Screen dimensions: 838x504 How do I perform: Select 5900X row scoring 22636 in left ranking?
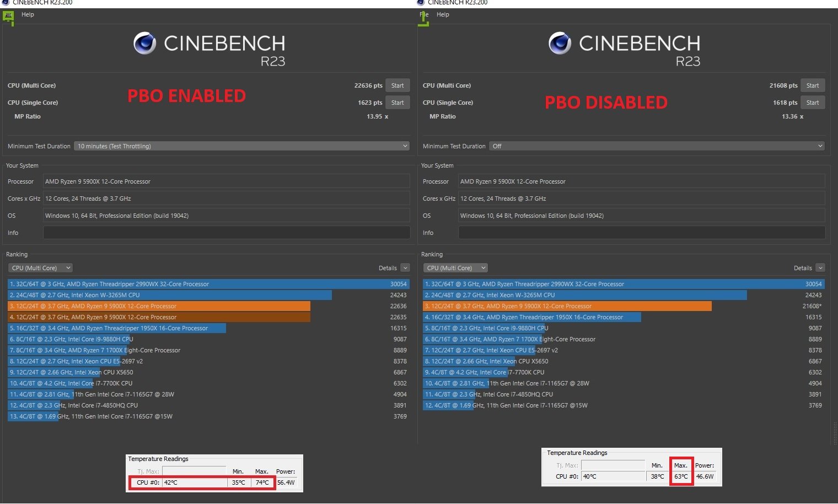pyautogui.click(x=208, y=306)
